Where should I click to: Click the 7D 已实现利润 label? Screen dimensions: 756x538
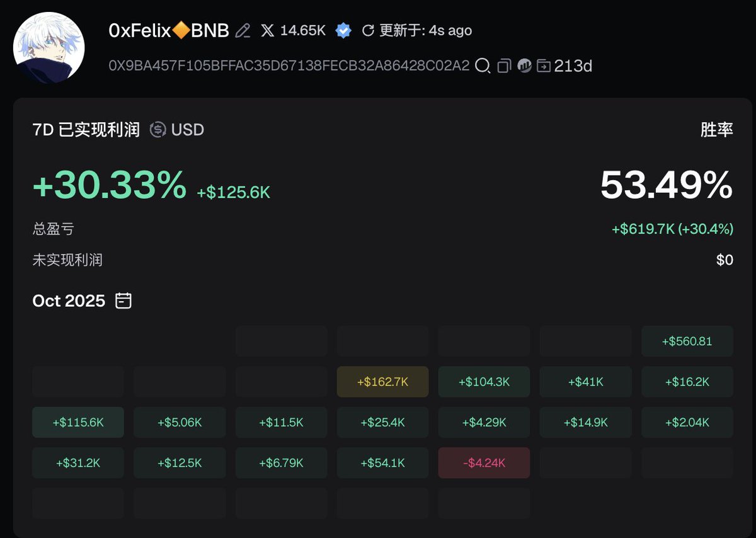click(86, 130)
